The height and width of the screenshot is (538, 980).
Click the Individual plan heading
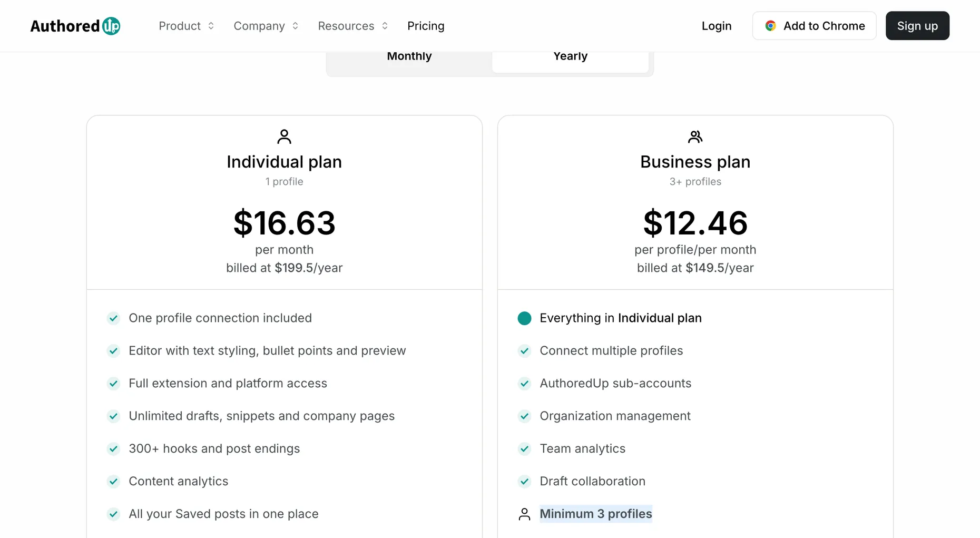[x=284, y=162]
